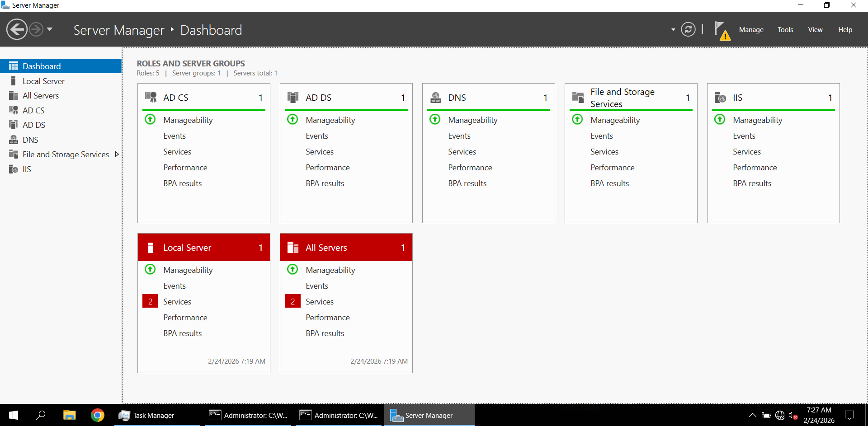Open the navigation history dropdown arrow
The image size is (868, 426).
coord(50,29)
